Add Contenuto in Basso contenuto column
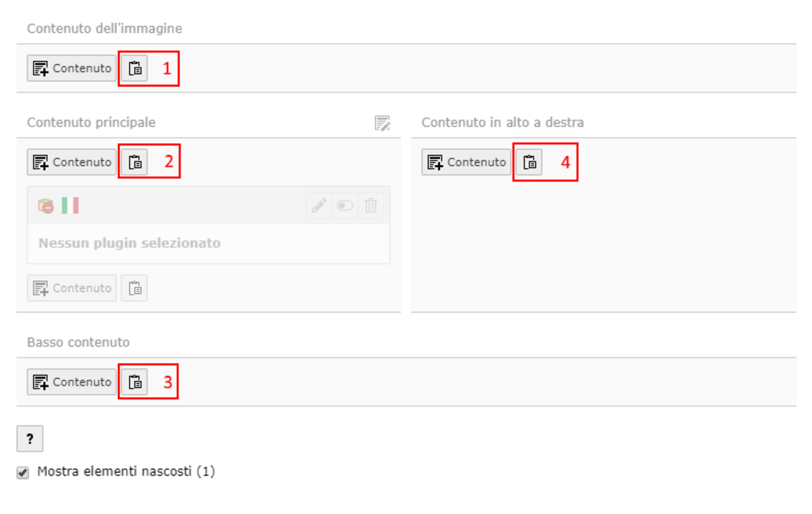Image resolution: width=812 pixels, height=514 pixels. pos(72,382)
